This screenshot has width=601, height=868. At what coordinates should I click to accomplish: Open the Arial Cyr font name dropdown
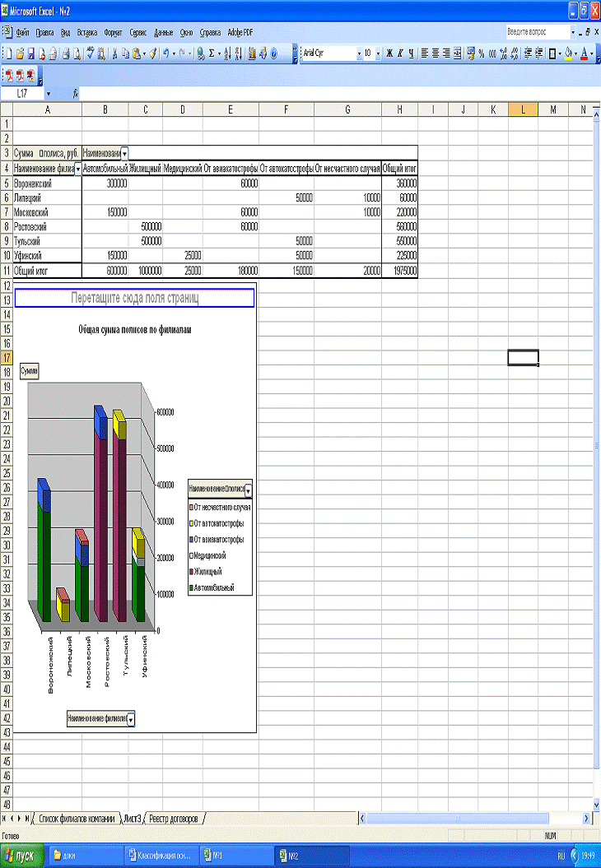(360, 53)
